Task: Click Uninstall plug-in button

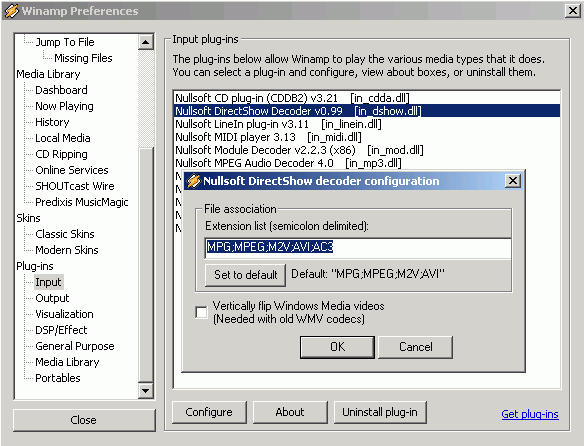Action: coord(380,412)
